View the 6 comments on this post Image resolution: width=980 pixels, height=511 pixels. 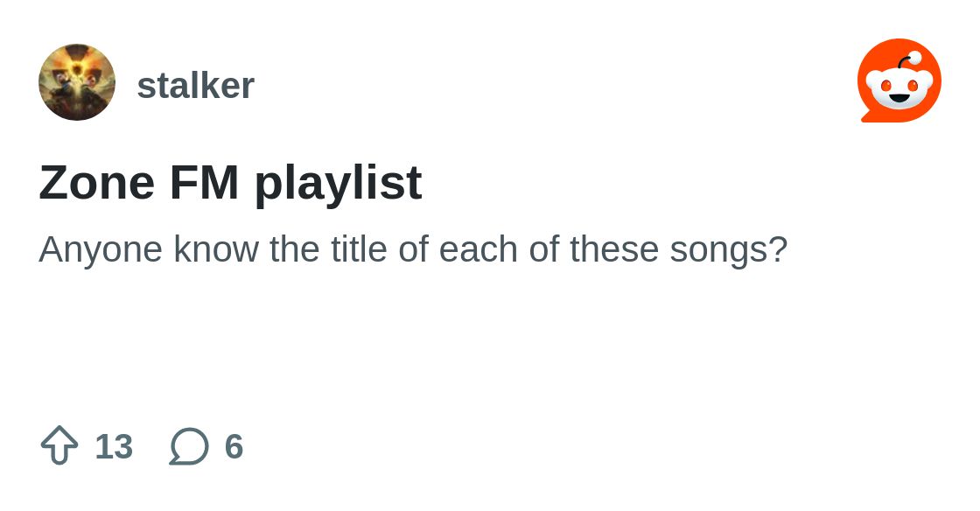206,446
